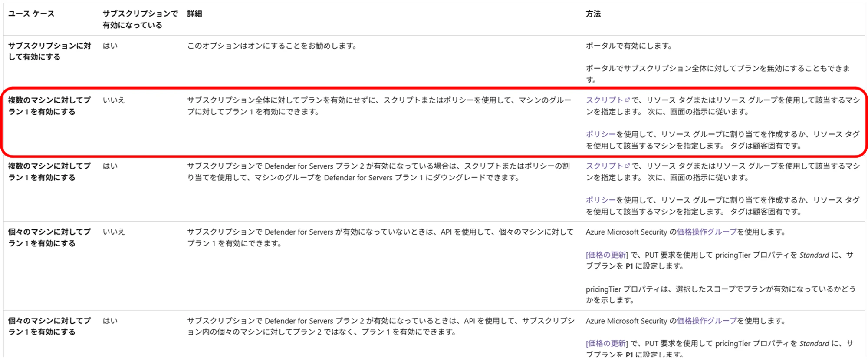
Task: Click the ユース ケース column header
Action: point(31,14)
